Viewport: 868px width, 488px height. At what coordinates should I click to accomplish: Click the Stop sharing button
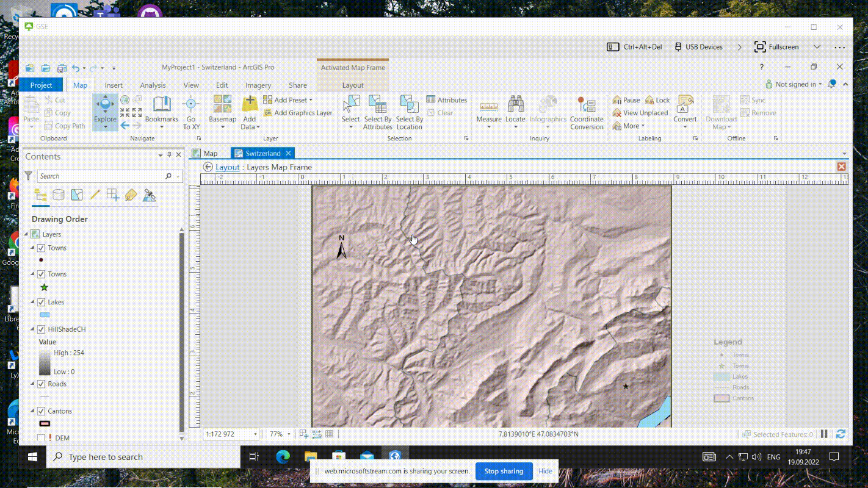pyautogui.click(x=504, y=472)
